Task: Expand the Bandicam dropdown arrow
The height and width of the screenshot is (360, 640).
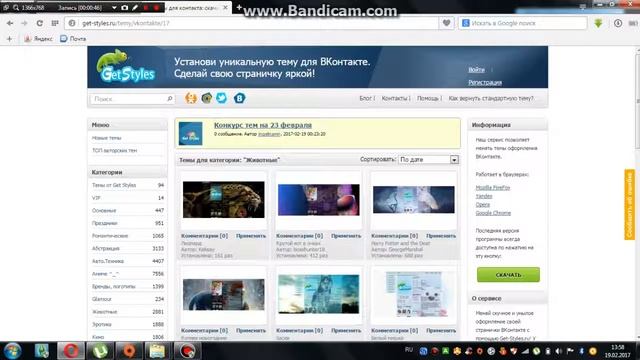Action: point(114,7)
